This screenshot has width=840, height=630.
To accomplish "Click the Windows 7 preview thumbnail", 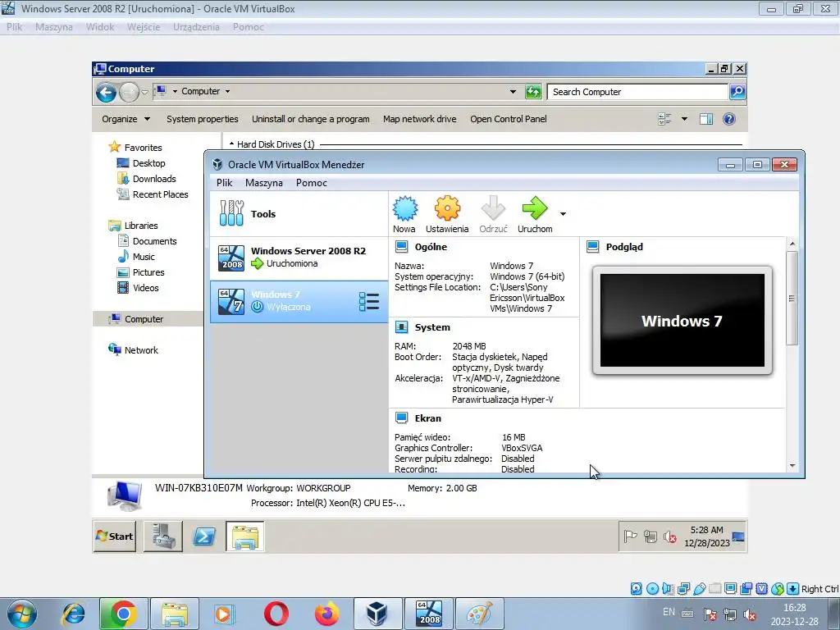I will pos(682,321).
